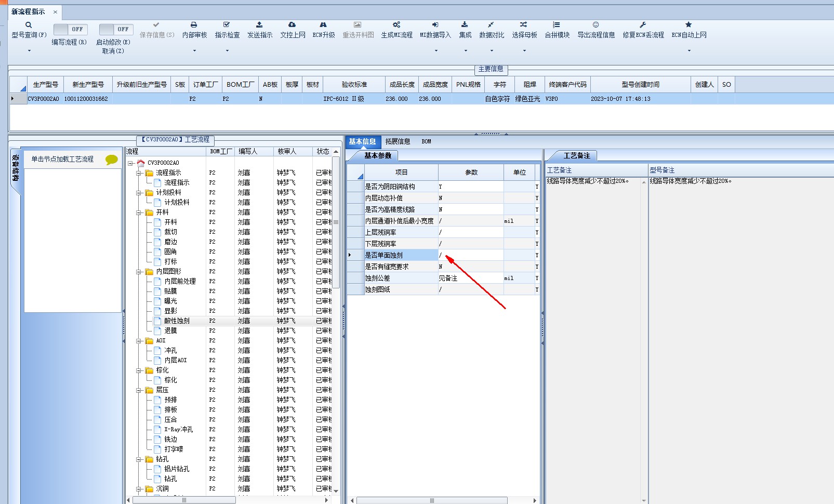Click the 是否单面蚀刻 parameter value cell
The image size is (834, 504).
click(471, 255)
